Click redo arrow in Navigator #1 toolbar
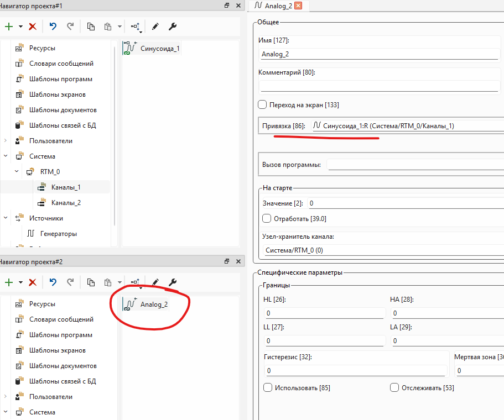The height and width of the screenshot is (420, 504). 70,27
